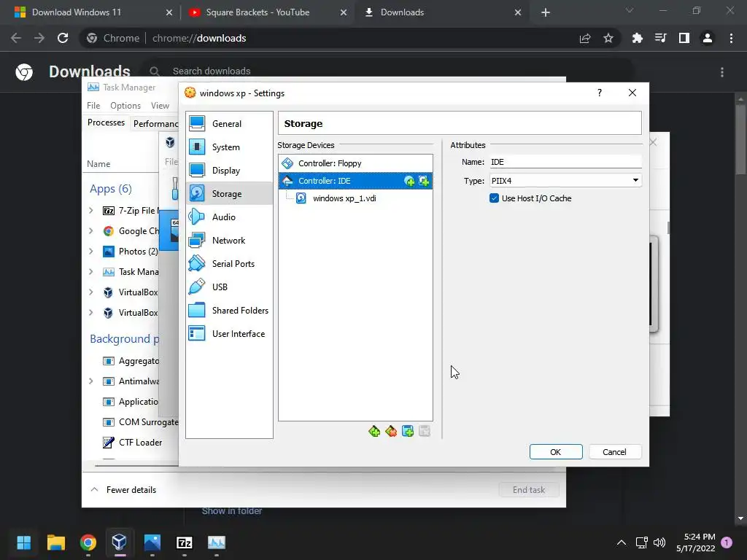Open controller Type dropdown PIIX4
The height and width of the screenshot is (560, 747).
pyautogui.click(x=565, y=181)
